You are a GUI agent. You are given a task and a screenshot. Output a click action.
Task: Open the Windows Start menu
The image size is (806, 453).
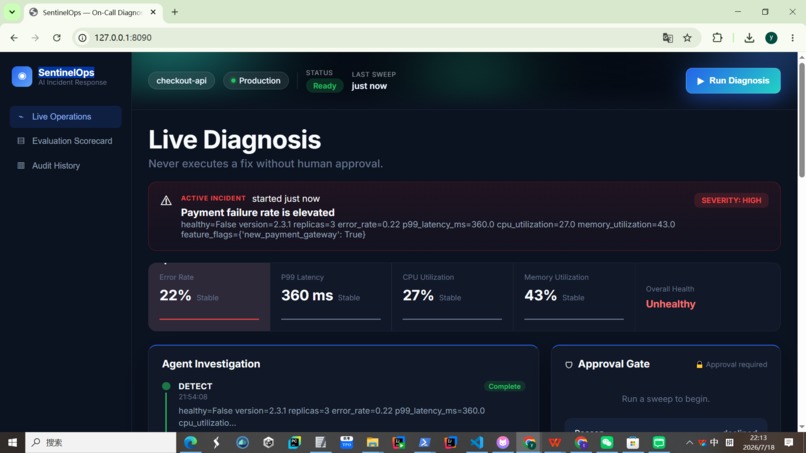(x=12, y=442)
